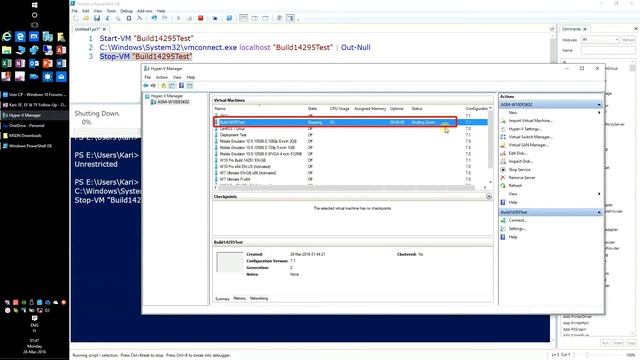Select W10 Pro Build 14291 EN-GB VM
The width and height of the screenshot is (640, 360).
pyautogui.click(x=242, y=160)
